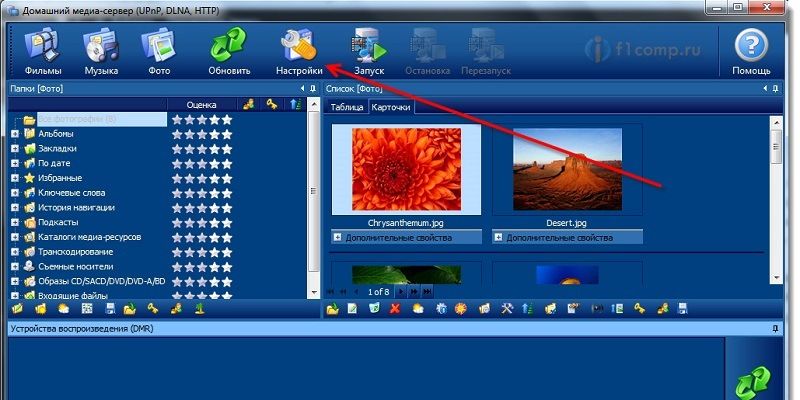Select the Chrysanthemum.jpg thumbnail
Viewport: 800px width, 400px height.
tap(406, 169)
